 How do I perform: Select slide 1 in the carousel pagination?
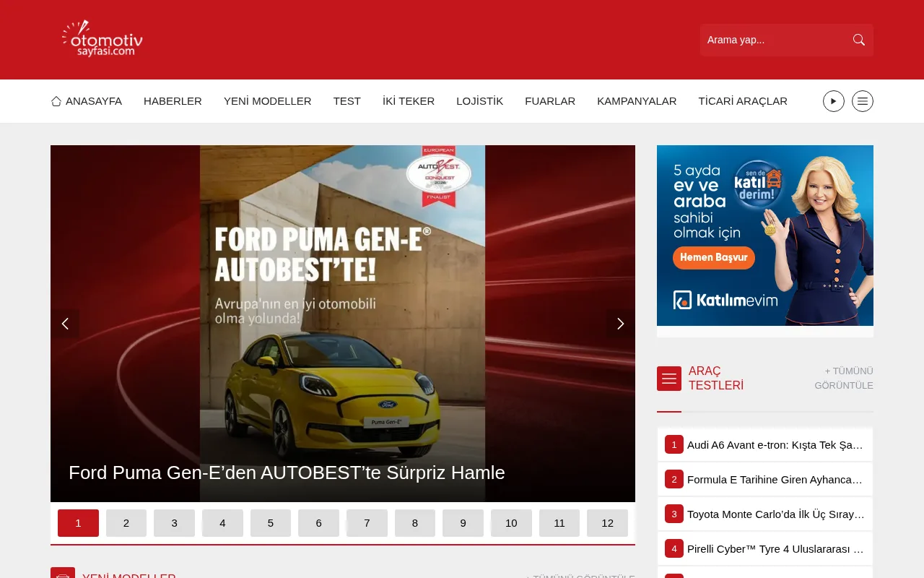click(78, 522)
